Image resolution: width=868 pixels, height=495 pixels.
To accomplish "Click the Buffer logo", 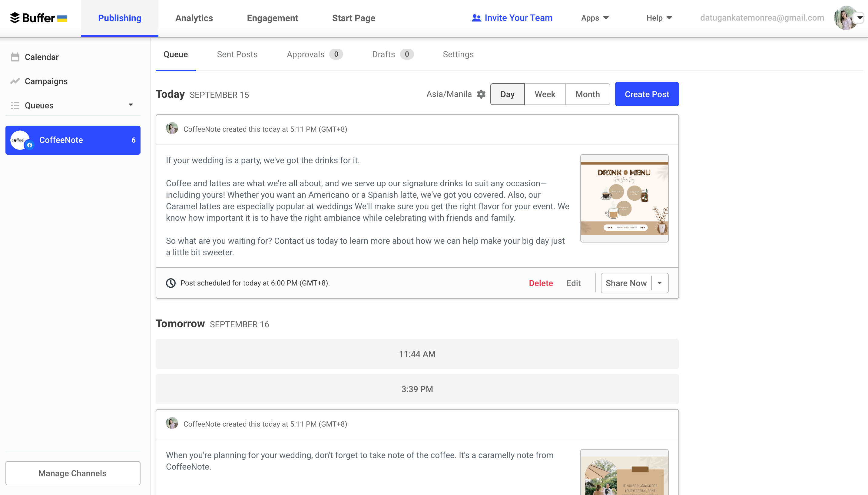I will (38, 18).
